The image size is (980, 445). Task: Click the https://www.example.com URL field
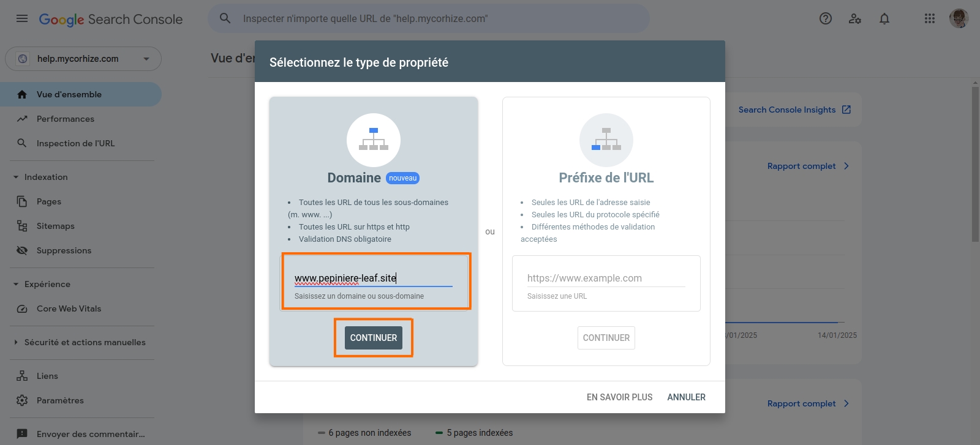[x=606, y=279]
